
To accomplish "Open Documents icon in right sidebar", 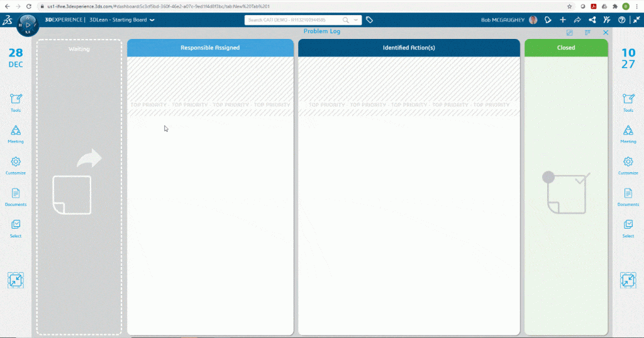I will 628,194.
